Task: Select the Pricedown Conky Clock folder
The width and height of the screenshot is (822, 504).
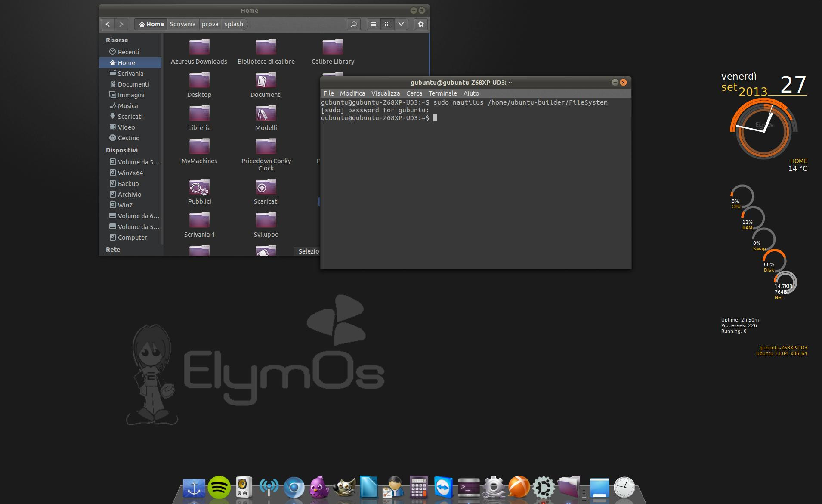Action: pos(266,155)
